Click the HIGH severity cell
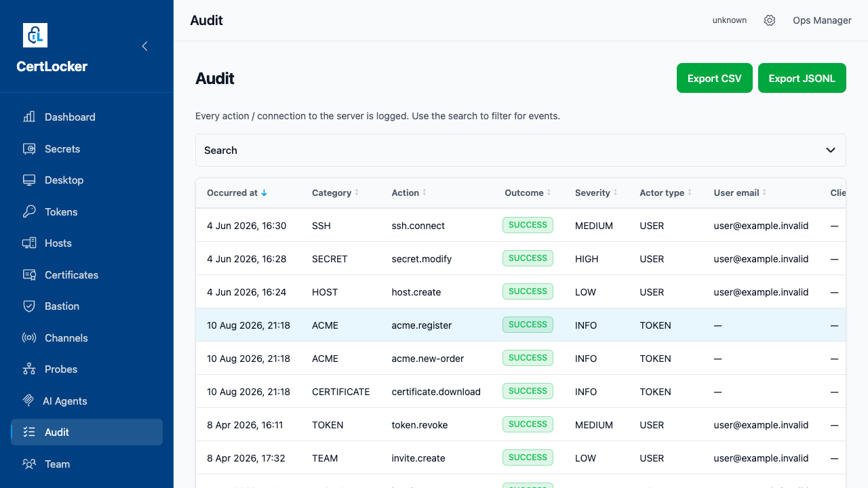Viewport: 868px width, 488px height. coord(586,259)
